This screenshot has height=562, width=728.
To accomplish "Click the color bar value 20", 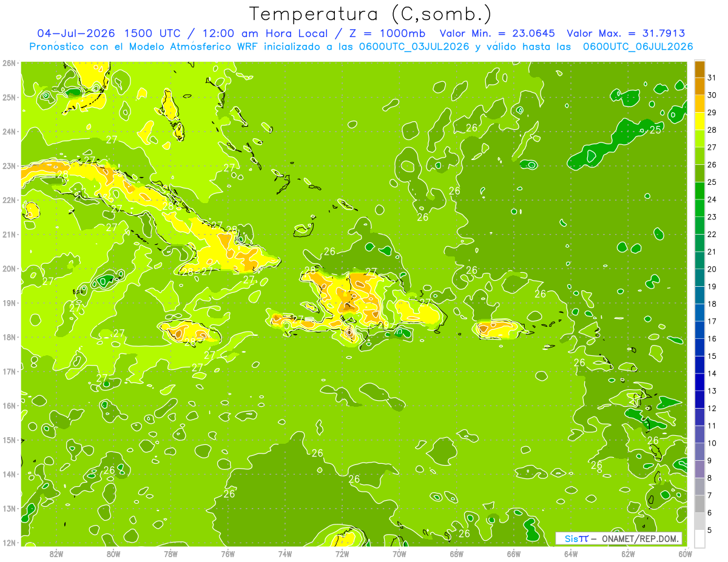I will (712, 269).
